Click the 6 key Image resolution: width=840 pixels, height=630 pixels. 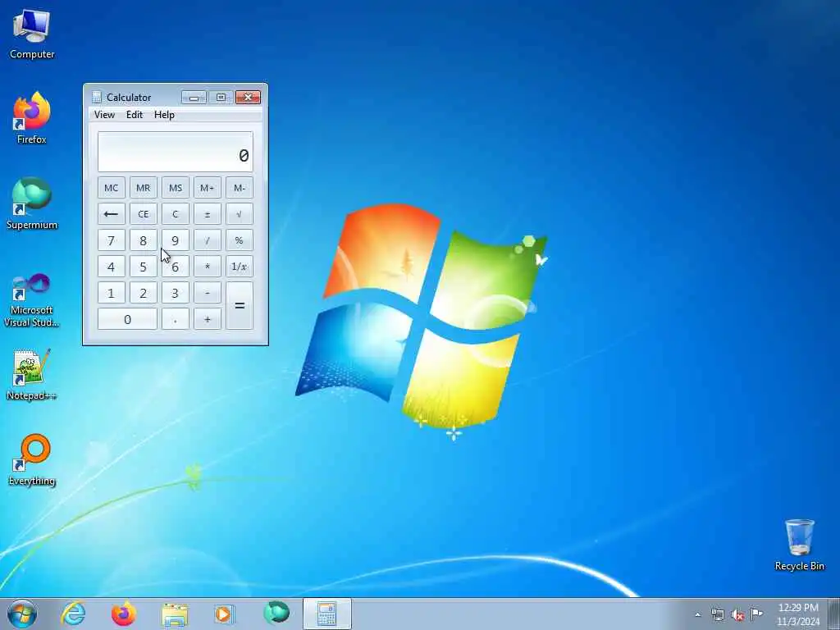pos(176,267)
